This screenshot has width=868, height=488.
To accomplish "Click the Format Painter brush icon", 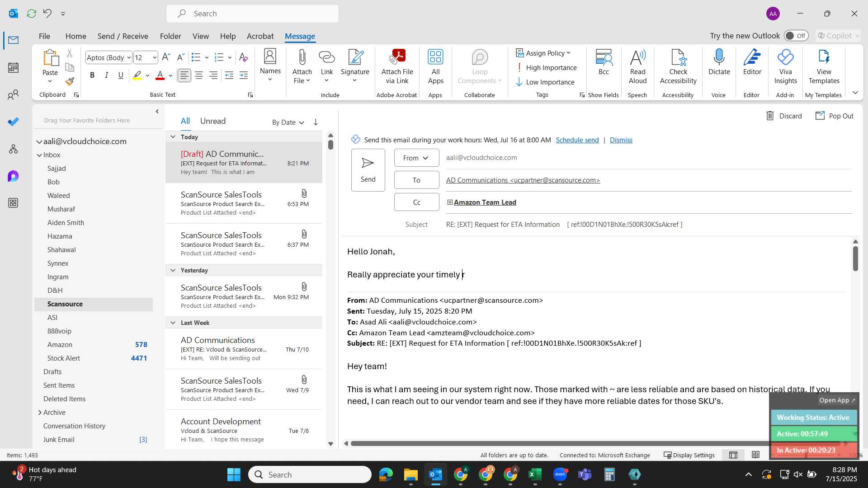I will 70,81.
